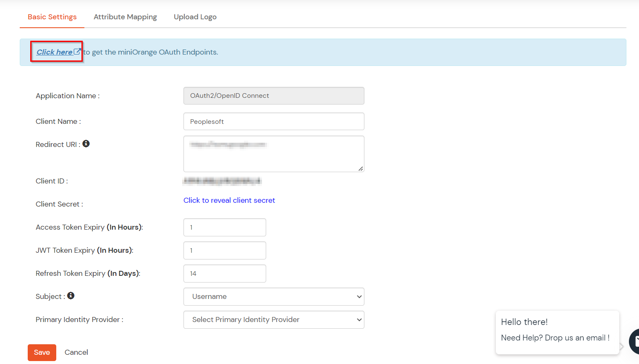
Task: Open the Subject dropdown showing Username
Action: coord(273,296)
